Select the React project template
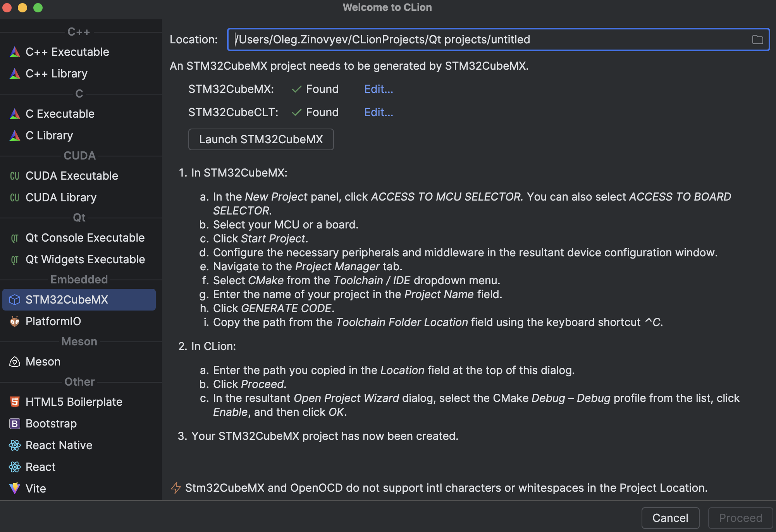This screenshot has height=532, width=776. pos(40,467)
